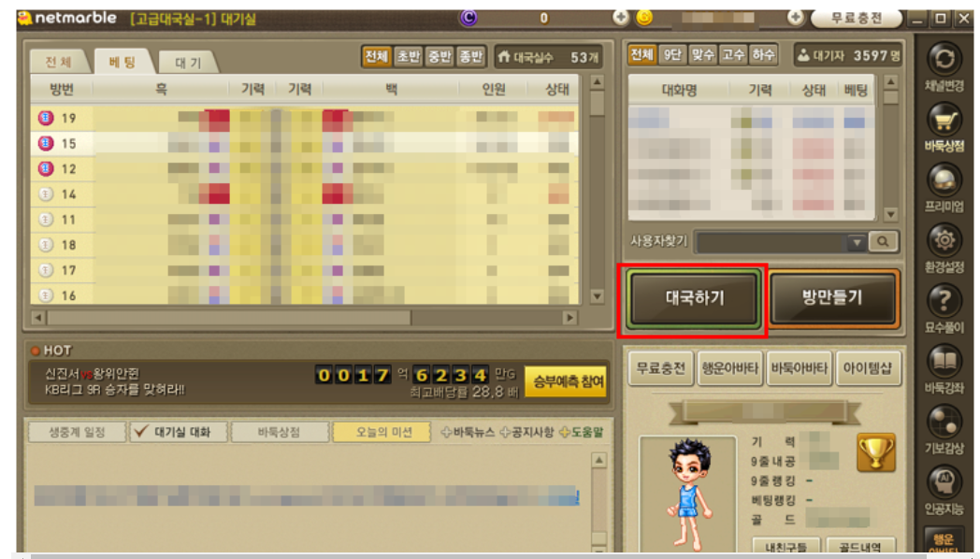The height and width of the screenshot is (559, 980).
Task: Select the 전체 room filter toggle
Action: (x=376, y=57)
